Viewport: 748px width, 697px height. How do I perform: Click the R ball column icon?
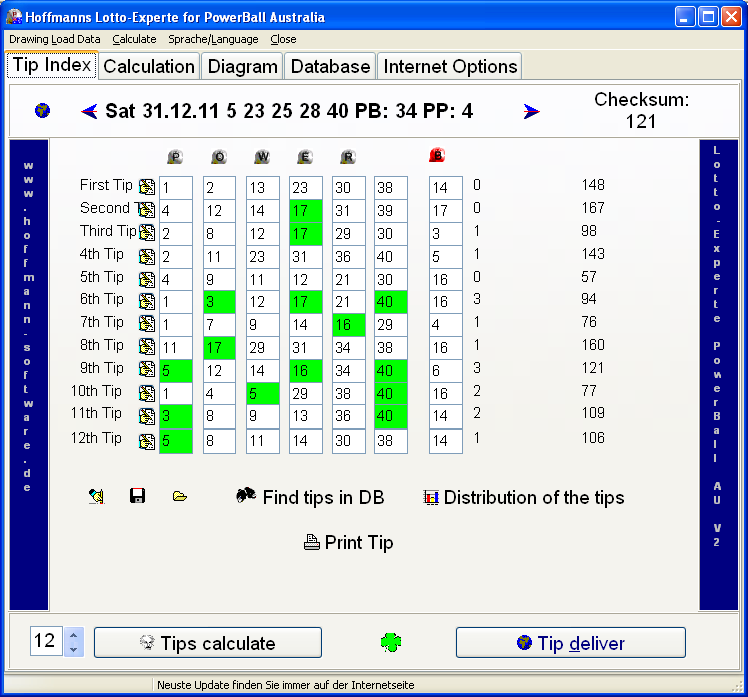(348, 156)
